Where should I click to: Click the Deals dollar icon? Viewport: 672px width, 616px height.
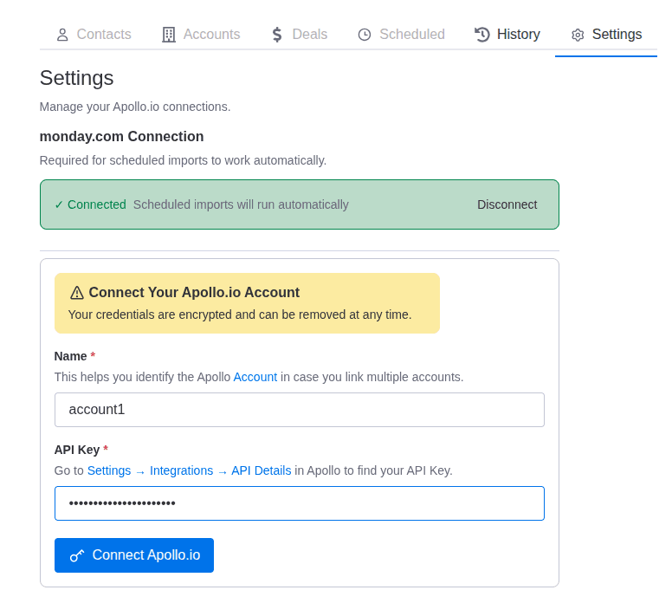(x=277, y=35)
